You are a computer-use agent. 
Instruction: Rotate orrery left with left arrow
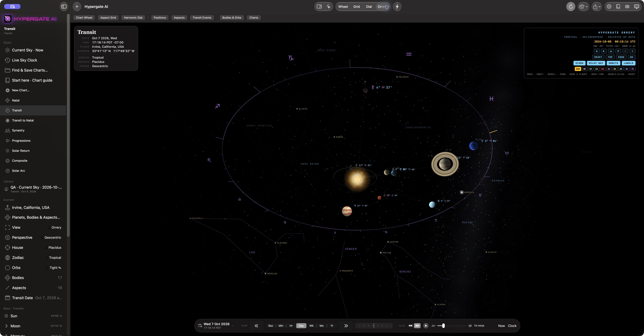pos(597,51)
